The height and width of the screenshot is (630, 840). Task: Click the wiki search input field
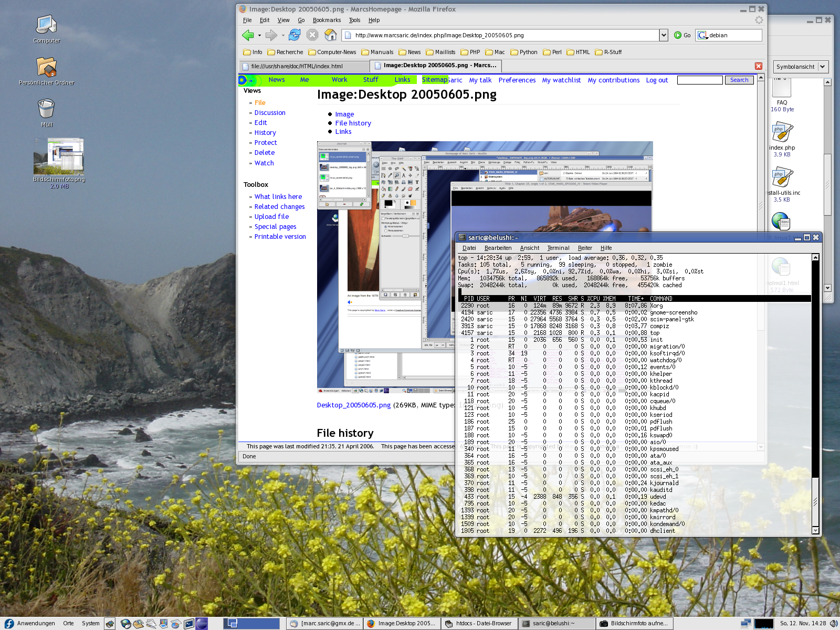[x=699, y=80]
